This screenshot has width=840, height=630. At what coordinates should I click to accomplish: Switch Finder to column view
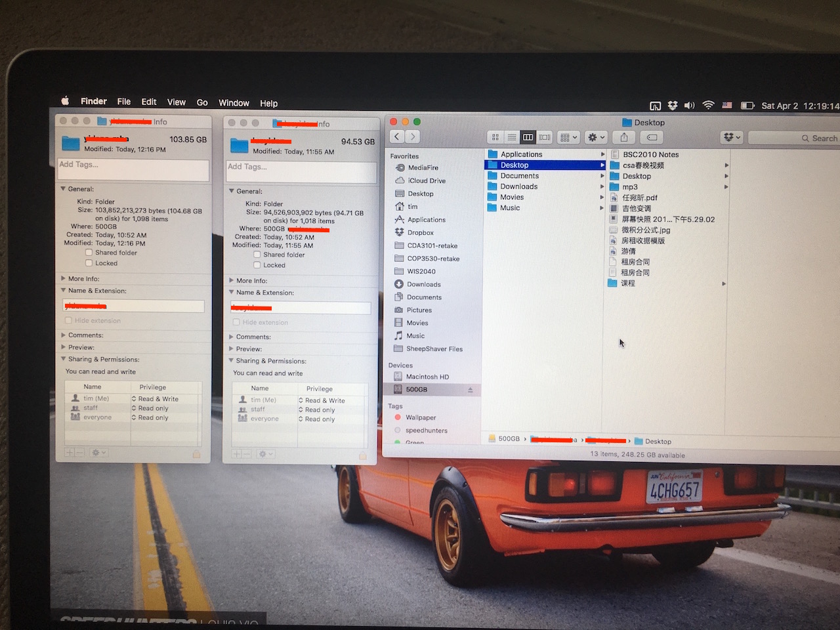click(x=528, y=137)
